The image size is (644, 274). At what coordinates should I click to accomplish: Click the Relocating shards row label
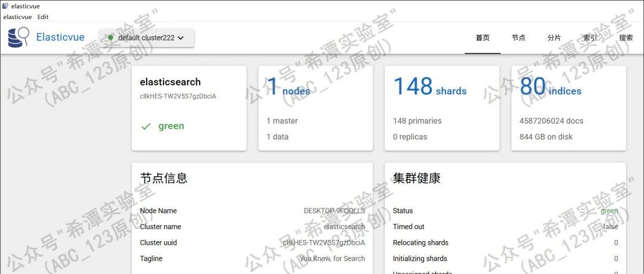pyautogui.click(x=420, y=243)
